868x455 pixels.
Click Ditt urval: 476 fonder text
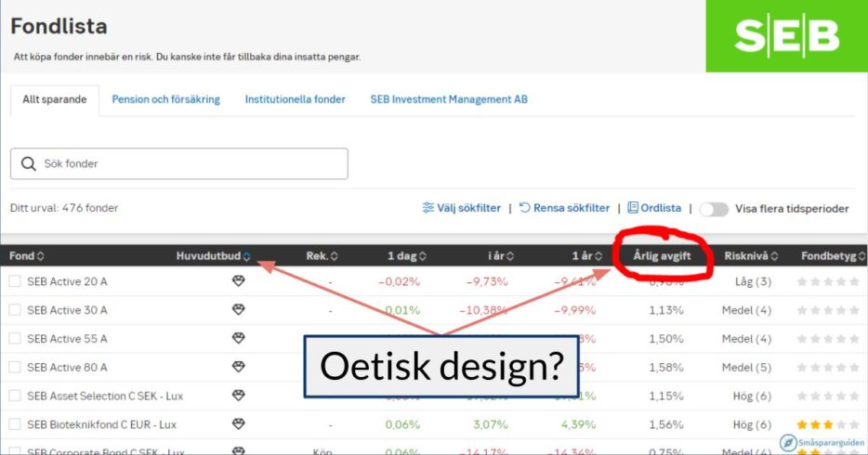click(x=64, y=208)
